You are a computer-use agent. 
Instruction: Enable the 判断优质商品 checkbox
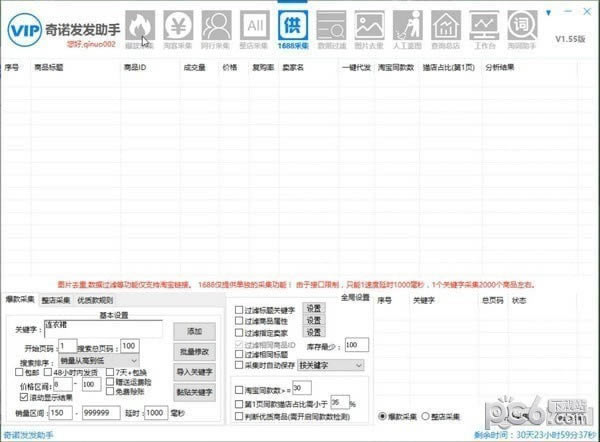(x=239, y=416)
